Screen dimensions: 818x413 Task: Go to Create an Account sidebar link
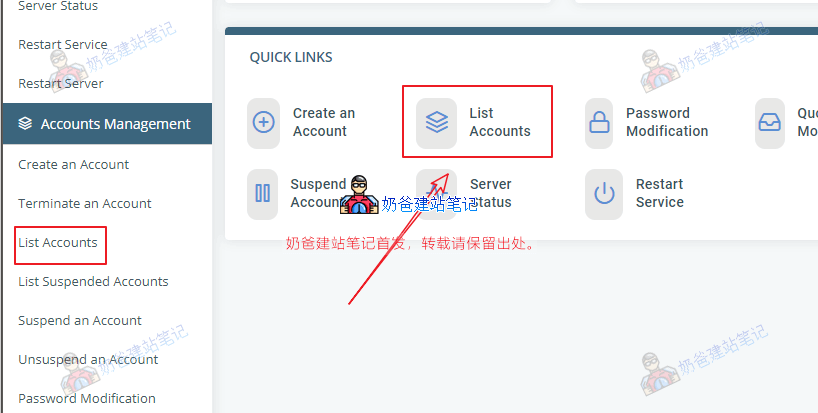pos(74,164)
